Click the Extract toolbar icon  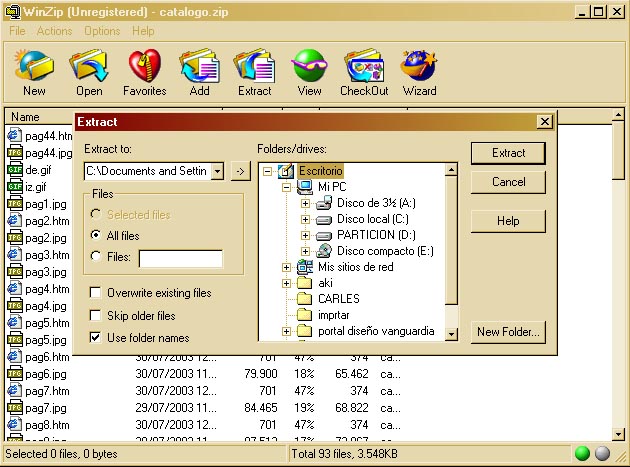pos(254,65)
